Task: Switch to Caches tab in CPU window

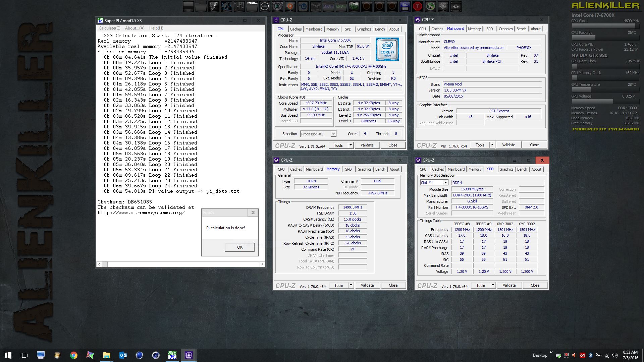Action: [x=296, y=29]
